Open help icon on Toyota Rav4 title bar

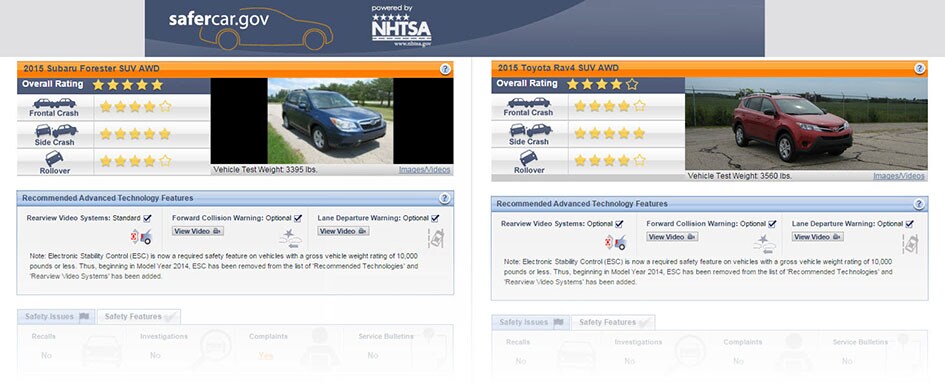tap(919, 69)
